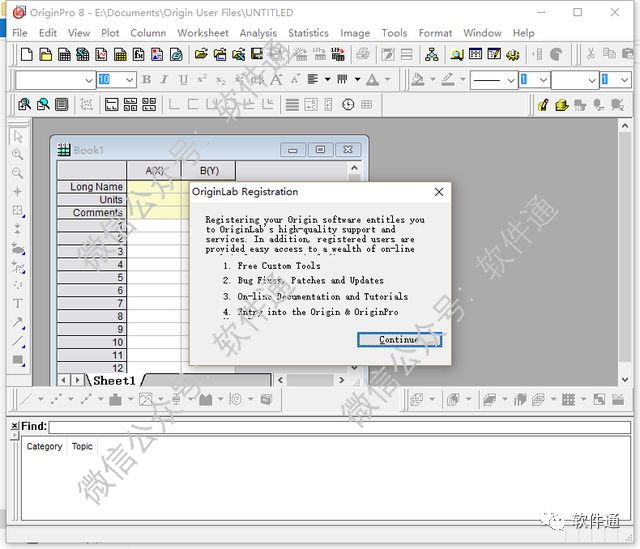Open the Plot menu
Viewport: 640px width, 549px height.
point(110,33)
